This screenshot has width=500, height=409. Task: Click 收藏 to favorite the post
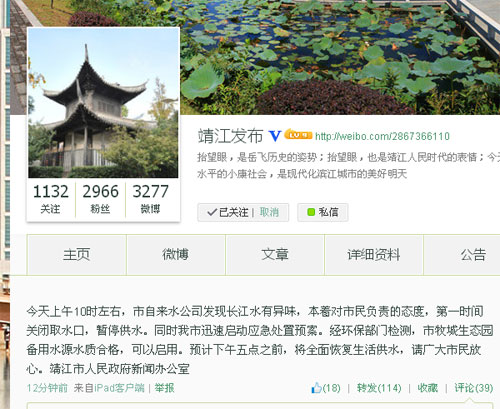click(428, 388)
